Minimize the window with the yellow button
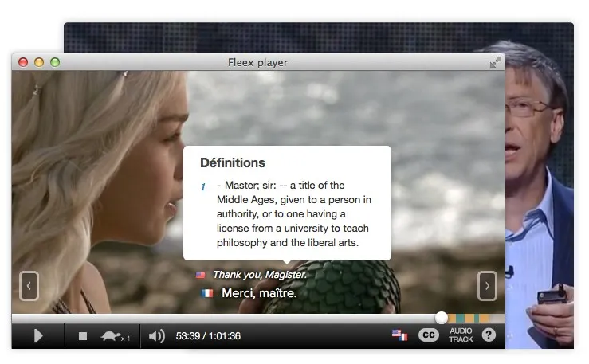The width and height of the screenshot is (589, 364). tap(39, 62)
